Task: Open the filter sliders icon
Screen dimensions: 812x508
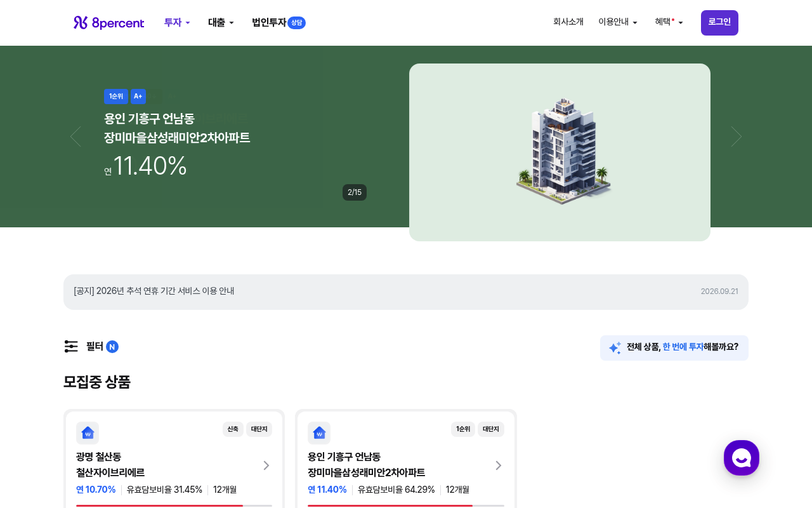Action: (71, 347)
